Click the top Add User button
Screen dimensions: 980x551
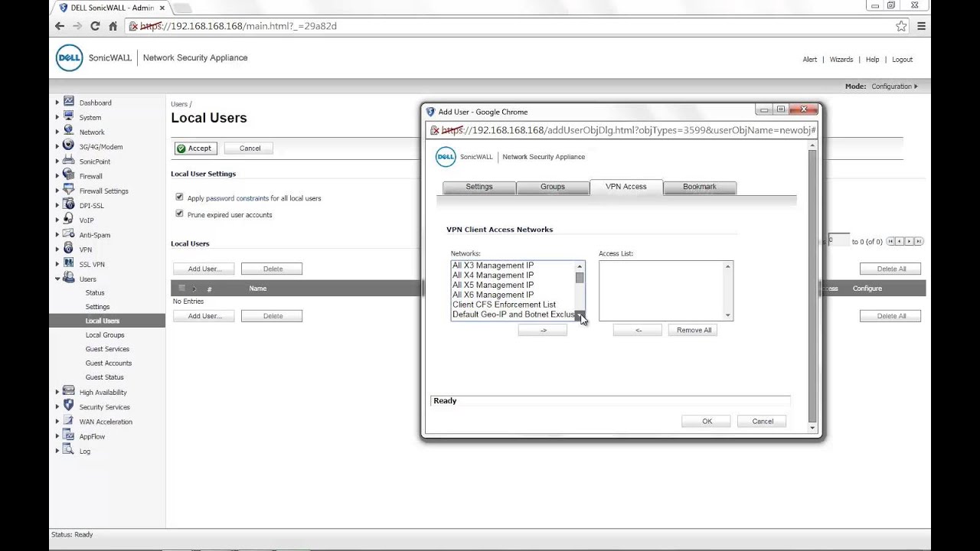coord(204,269)
